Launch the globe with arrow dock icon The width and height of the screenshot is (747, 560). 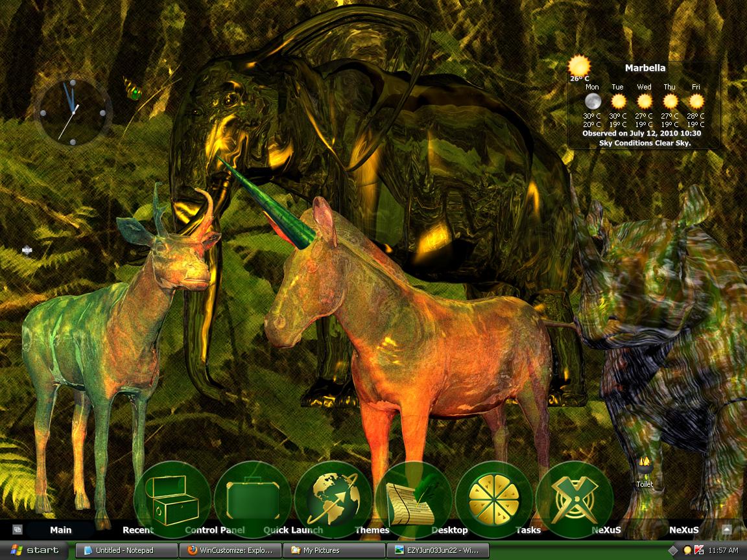coord(333,500)
